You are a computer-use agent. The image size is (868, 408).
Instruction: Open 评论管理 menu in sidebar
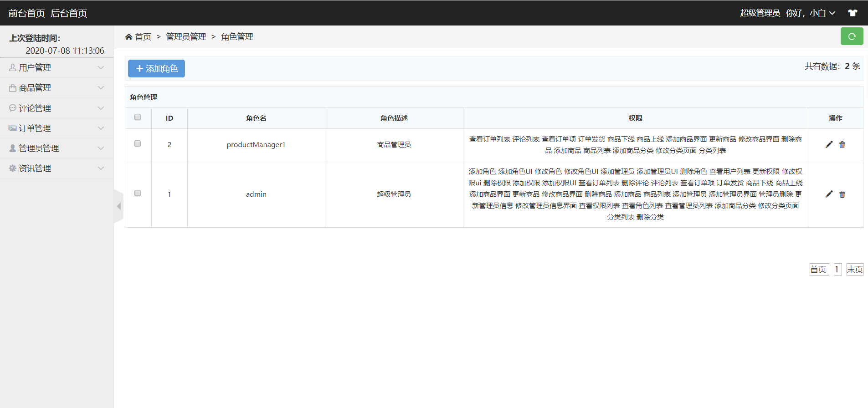pos(56,108)
